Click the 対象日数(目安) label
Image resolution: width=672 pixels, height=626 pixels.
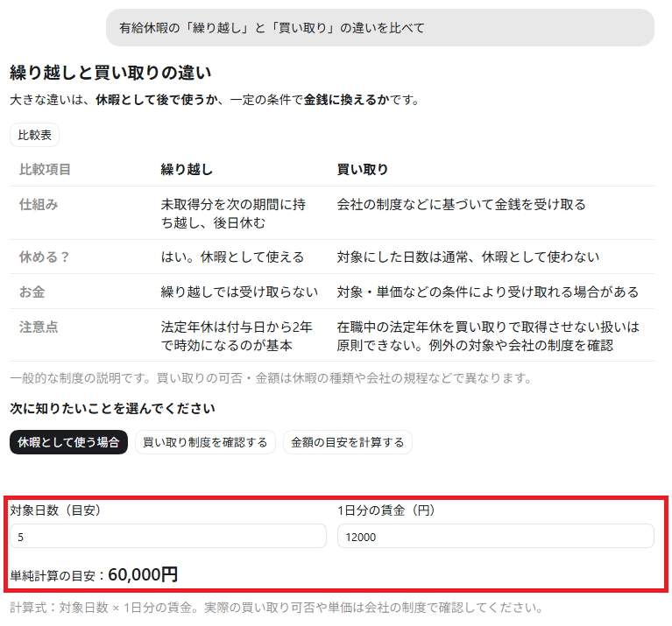pyautogui.click(x=55, y=510)
